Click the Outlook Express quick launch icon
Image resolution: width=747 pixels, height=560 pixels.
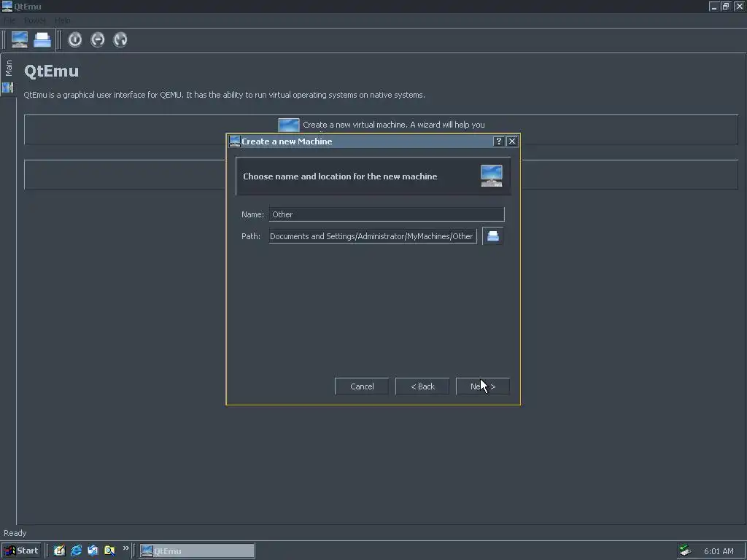[x=93, y=551]
